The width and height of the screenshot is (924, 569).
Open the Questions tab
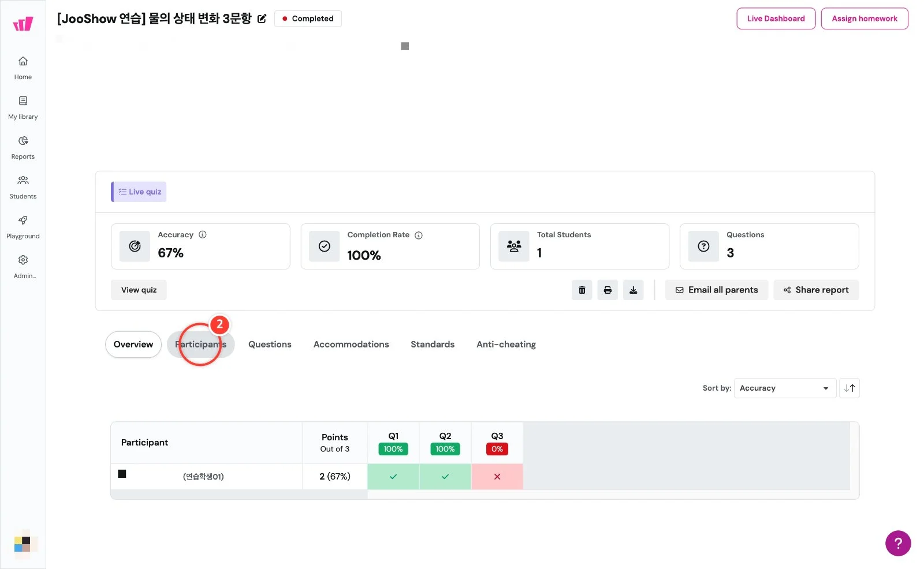[270, 345]
